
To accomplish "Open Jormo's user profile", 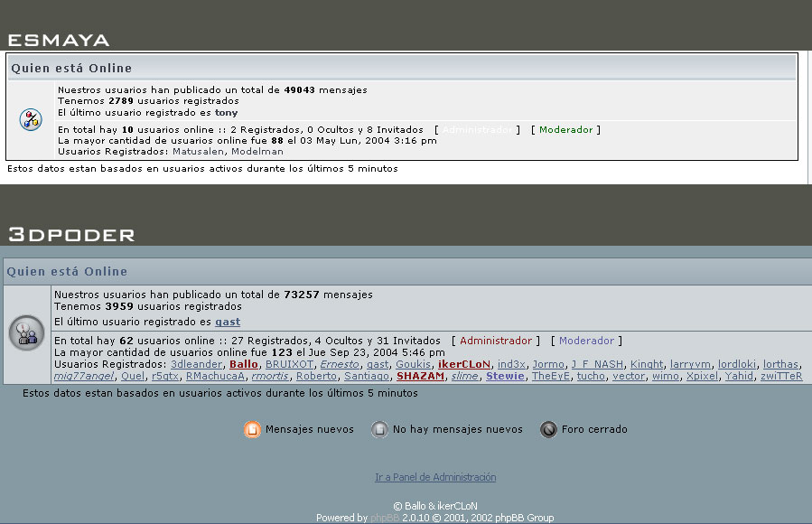I will [548, 364].
